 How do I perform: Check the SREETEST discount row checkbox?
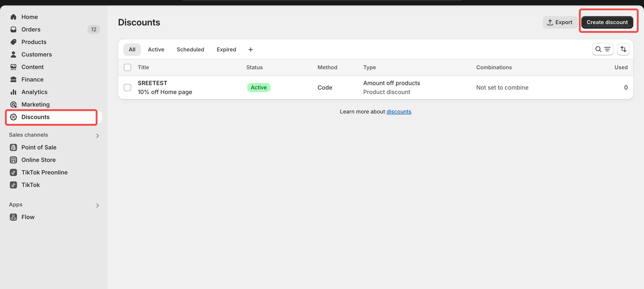click(x=127, y=87)
